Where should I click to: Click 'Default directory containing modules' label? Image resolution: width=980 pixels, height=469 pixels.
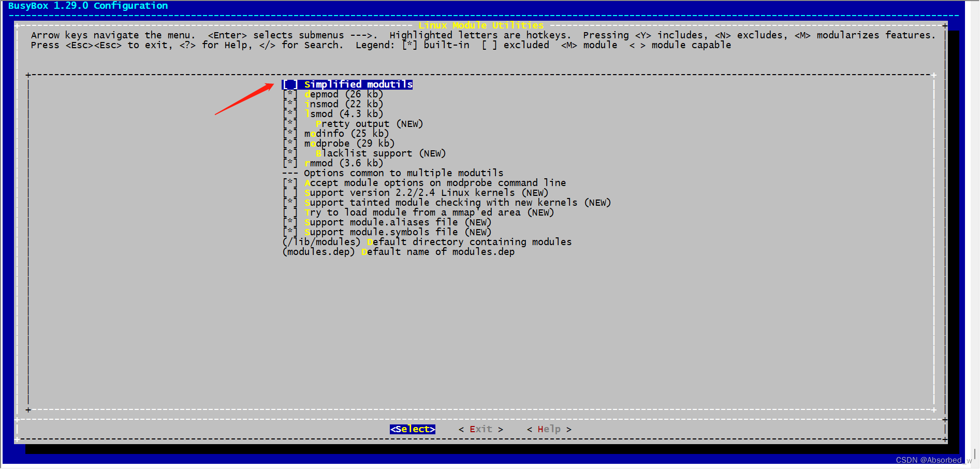point(470,242)
